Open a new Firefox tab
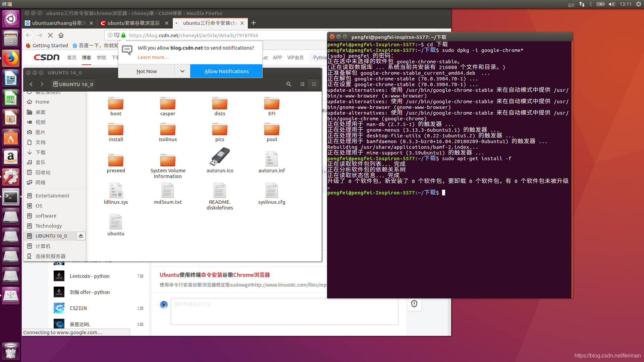 pyautogui.click(x=254, y=23)
